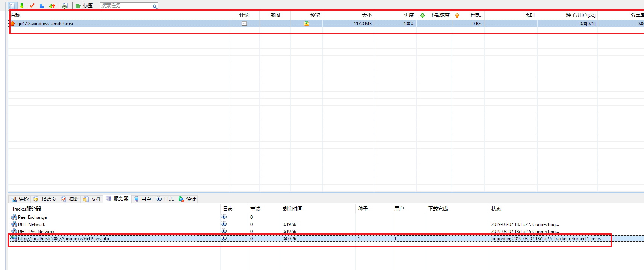Sort by the 下载速度 column header
Image resolution: width=644 pixels, height=270 pixels.
[440, 15]
